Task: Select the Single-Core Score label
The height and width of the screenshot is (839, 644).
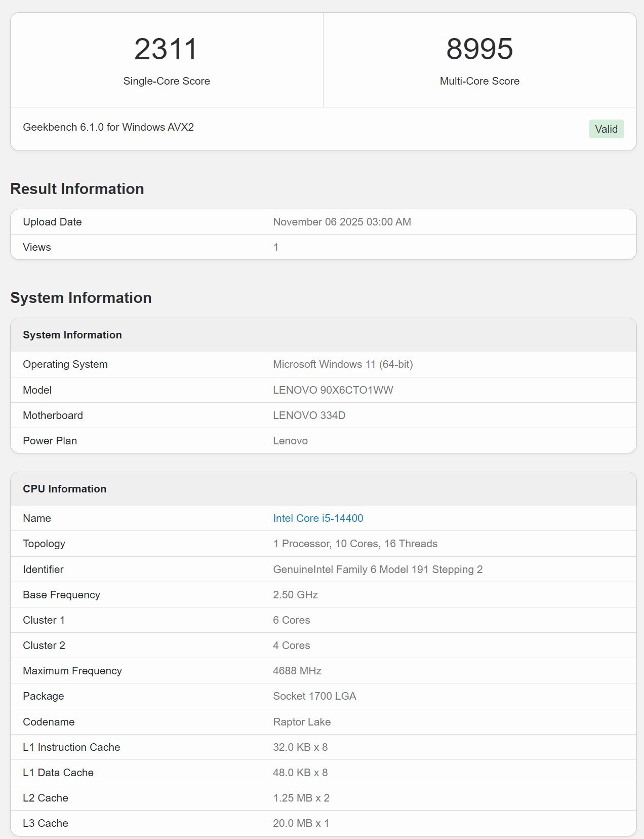Action: point(167,81)
